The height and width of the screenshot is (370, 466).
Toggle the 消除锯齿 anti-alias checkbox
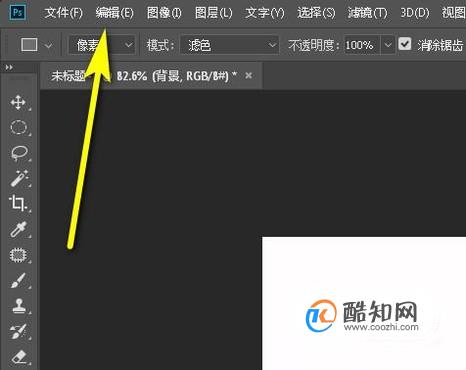tap(405, 44)
